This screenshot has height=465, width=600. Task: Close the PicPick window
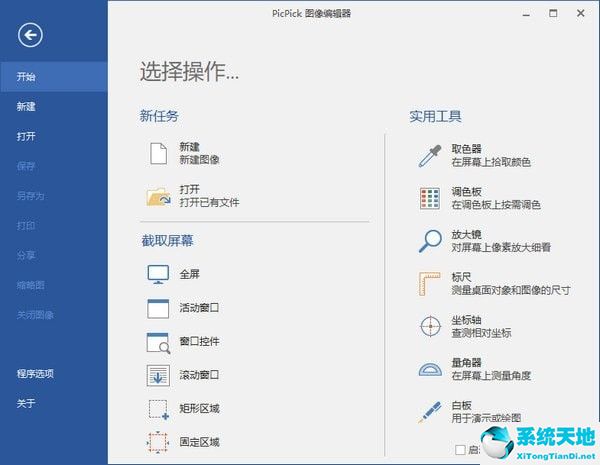coord(580,13)
